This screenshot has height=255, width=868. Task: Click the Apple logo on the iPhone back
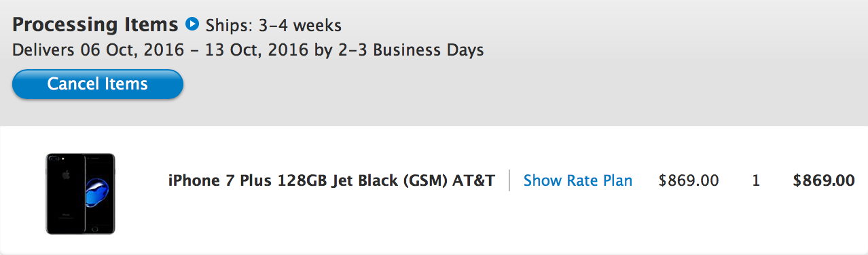point(66,174)
